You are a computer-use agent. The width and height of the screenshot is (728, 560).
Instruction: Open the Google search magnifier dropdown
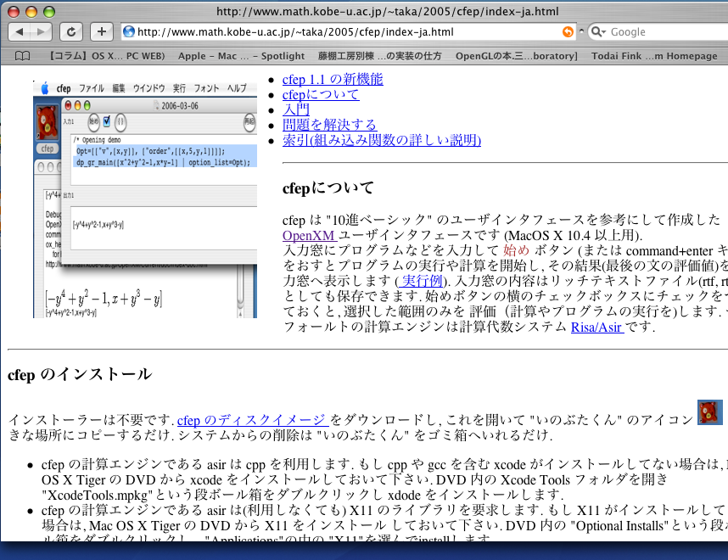598,31
